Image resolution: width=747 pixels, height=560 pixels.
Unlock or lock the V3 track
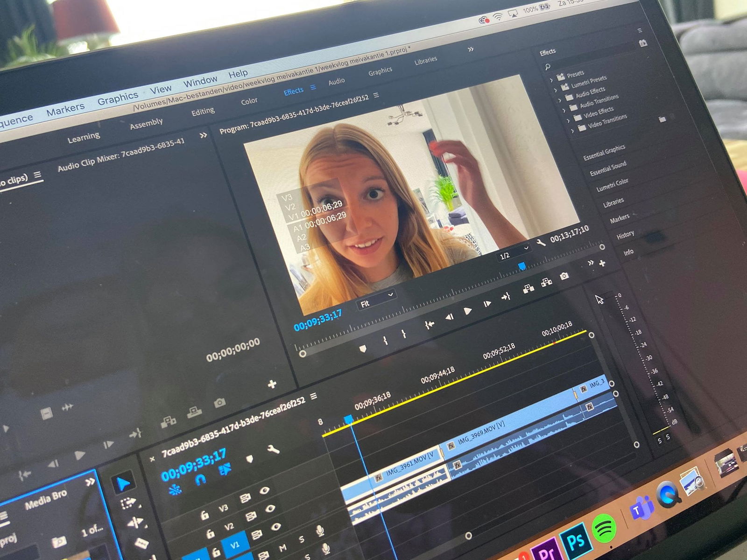click(204, 515)
